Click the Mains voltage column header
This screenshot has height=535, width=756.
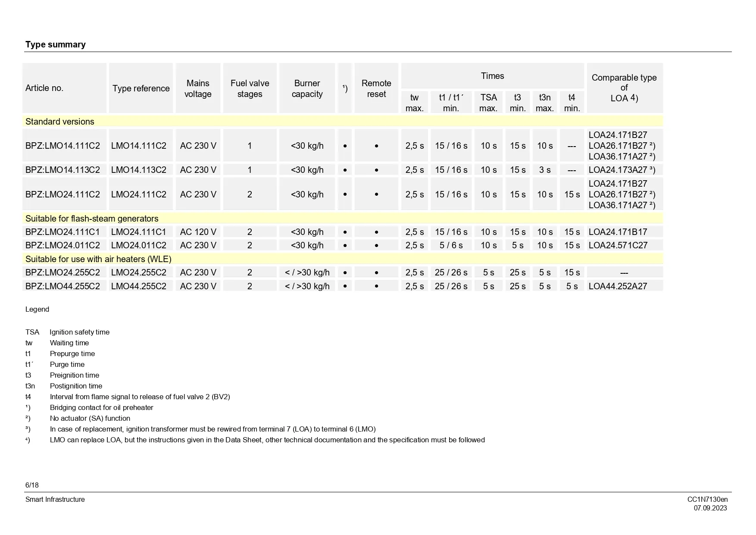point(198,88)
